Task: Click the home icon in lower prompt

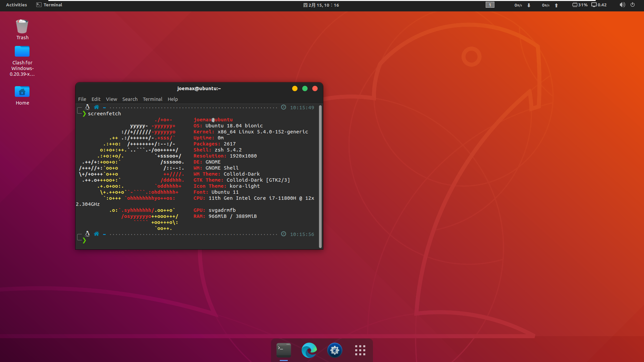Action: (x=96, y=234)
